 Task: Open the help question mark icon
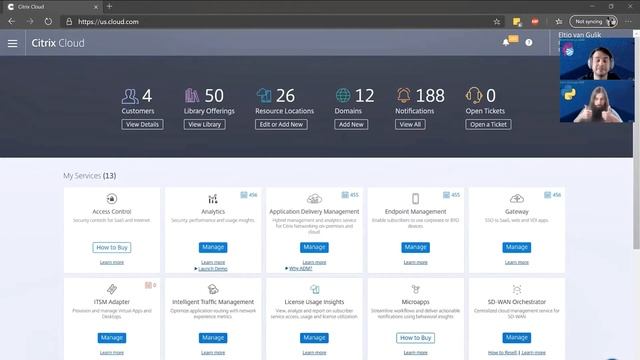tap(529, 42)
